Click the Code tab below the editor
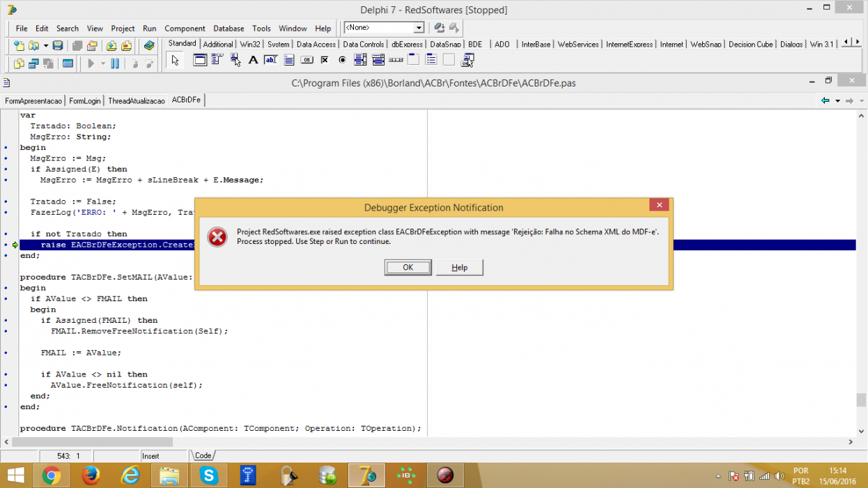 (x=203, y=455)
